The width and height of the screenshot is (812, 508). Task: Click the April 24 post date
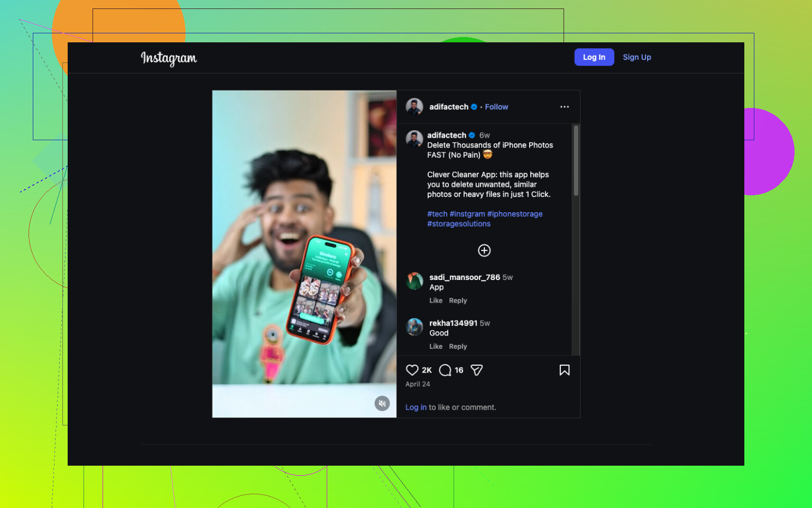[x=418, y=384]
